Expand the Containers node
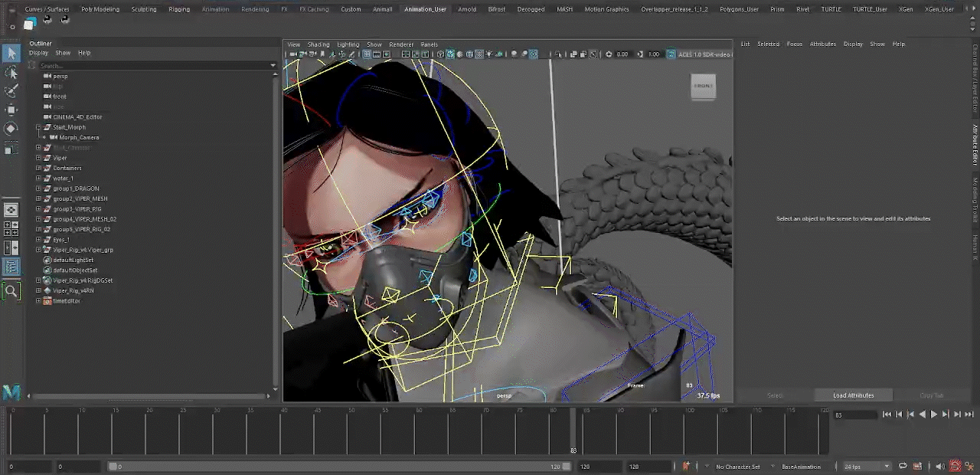This screenshot has height=475, width=980. 38,168
